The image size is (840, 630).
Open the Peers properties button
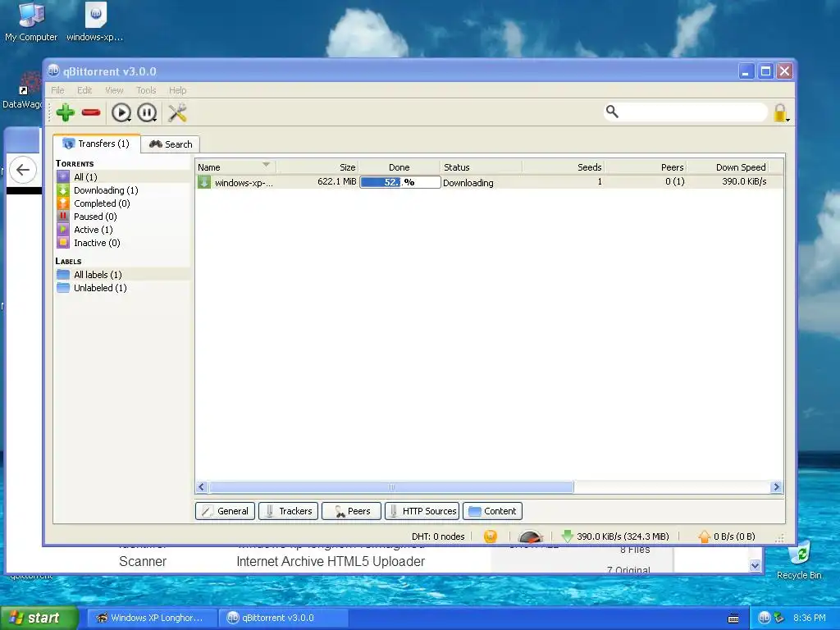351,511
